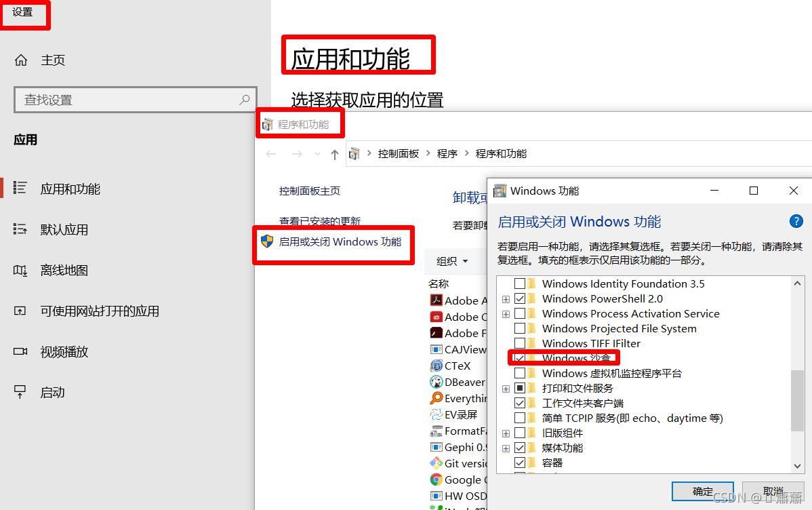812x510 pixels.
Task: Select 视频播放 in Settings sidebar
Action: pos(64,351)
